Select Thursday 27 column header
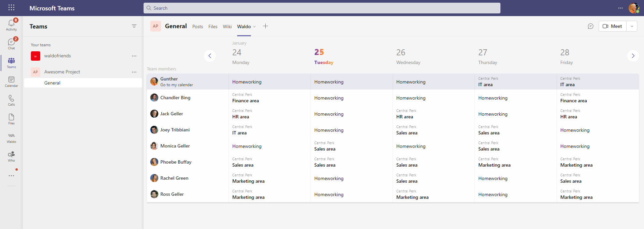Viewport: 644px width, 229px height. tap(488, 56)
